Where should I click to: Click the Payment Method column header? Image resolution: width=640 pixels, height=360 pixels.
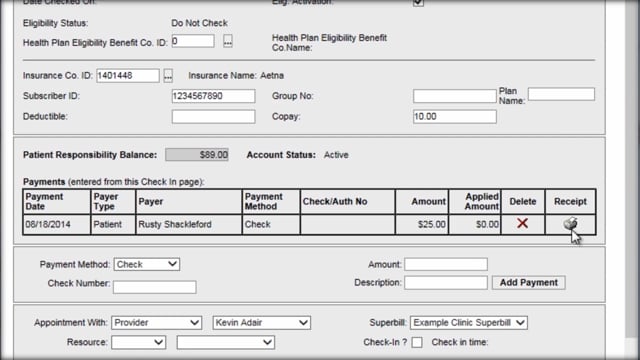[271, 202]
